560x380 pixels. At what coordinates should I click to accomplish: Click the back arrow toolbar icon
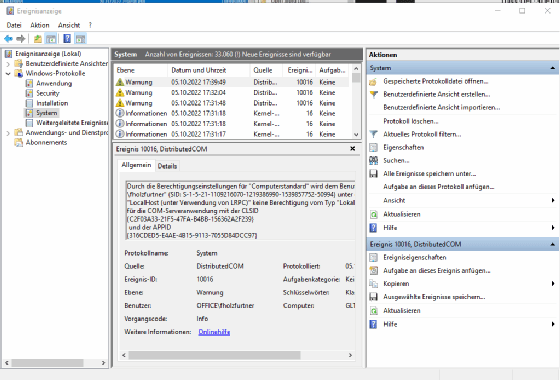(x=8, y=39)
